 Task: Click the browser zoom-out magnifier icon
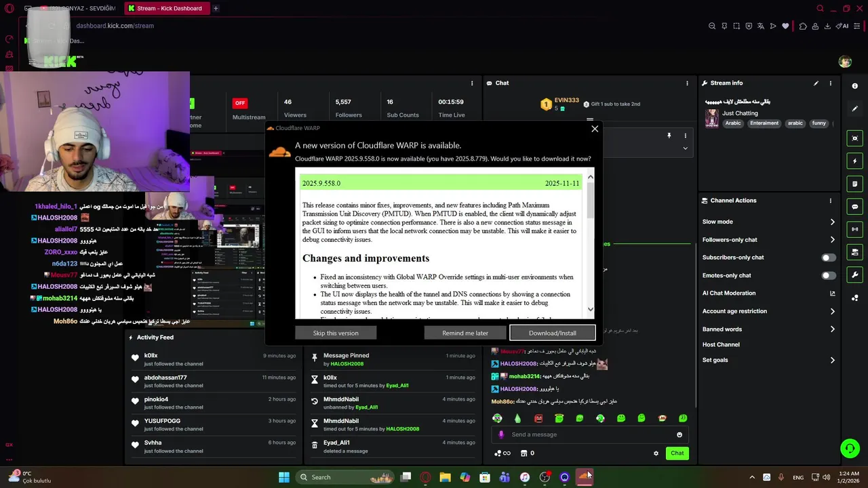click(712, 26)
